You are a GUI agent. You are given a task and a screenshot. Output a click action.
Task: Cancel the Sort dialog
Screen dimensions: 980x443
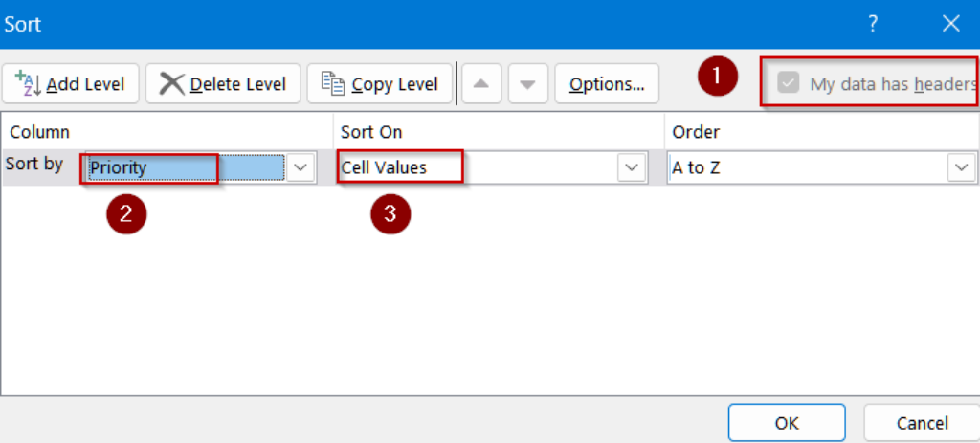click(921, 423)
